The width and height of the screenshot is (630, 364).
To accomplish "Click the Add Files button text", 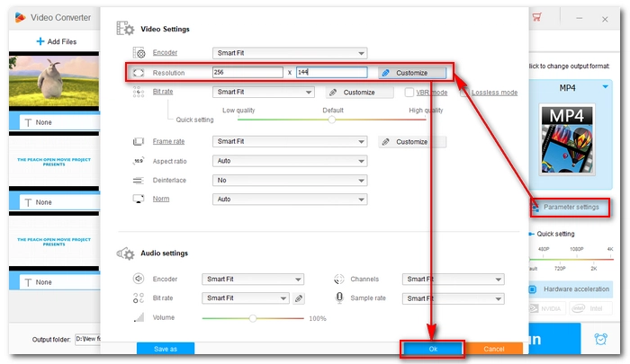I will (62, 41).
